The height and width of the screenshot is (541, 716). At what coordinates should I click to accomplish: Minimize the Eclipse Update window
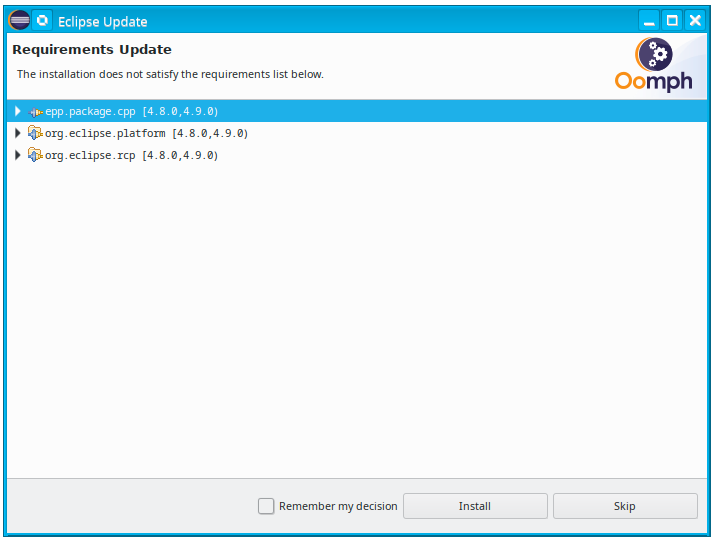pos(648,21)
